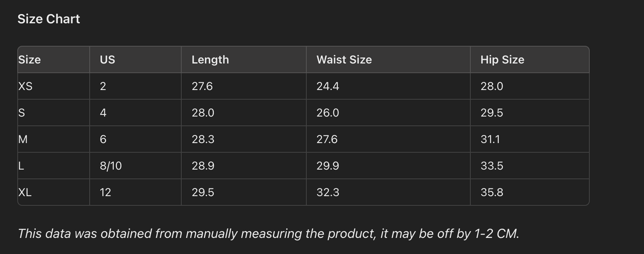Click the Waist Size column header
The height and width of the screenshot is (254, 644).
coord(344,60)
